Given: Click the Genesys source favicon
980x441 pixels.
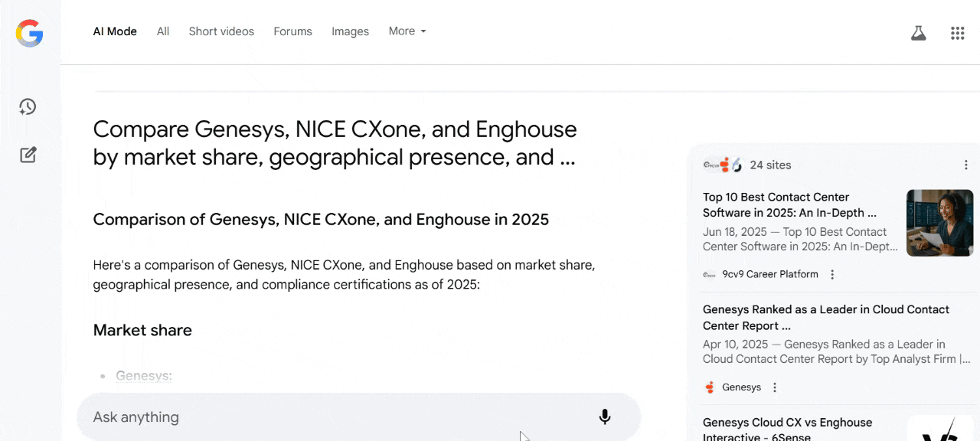Looking at the screenshot, I should pos(710,387).
